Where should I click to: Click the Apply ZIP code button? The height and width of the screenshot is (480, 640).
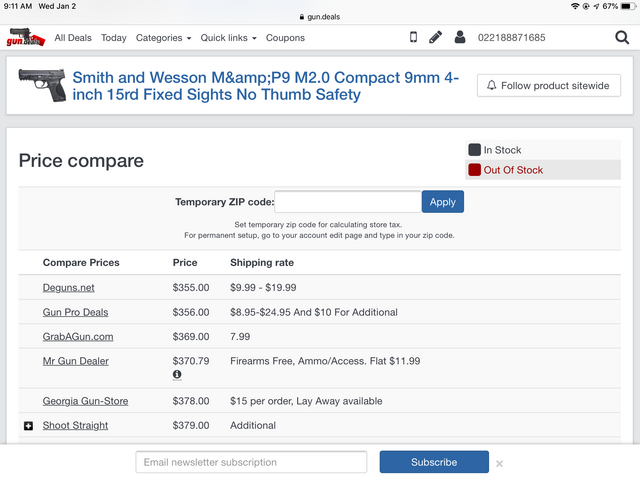click(x=442, y=202)
